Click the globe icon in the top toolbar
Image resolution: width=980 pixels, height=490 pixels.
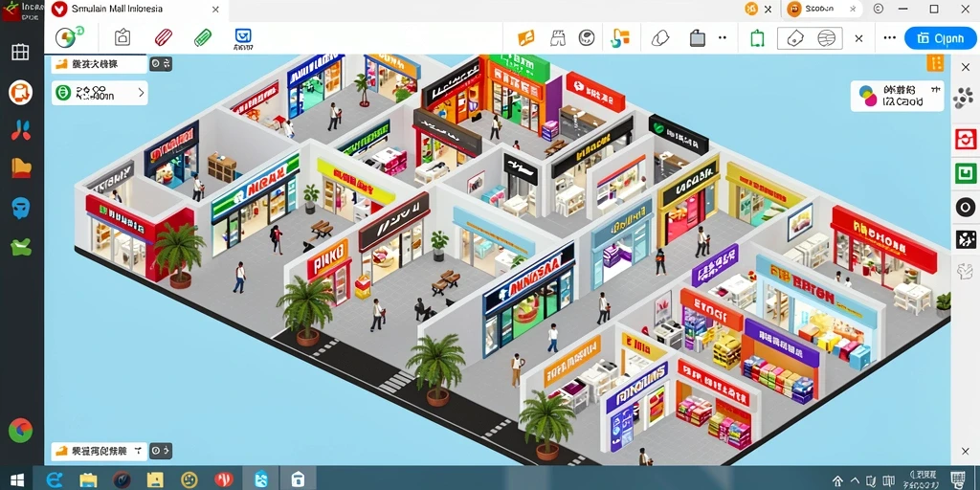click(69, 38)
